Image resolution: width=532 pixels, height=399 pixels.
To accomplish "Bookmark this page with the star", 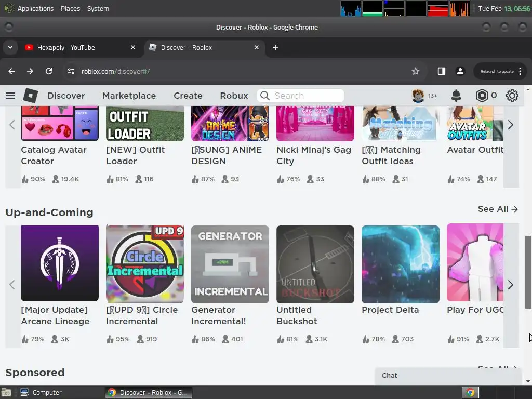I will [x=415, y=71].
